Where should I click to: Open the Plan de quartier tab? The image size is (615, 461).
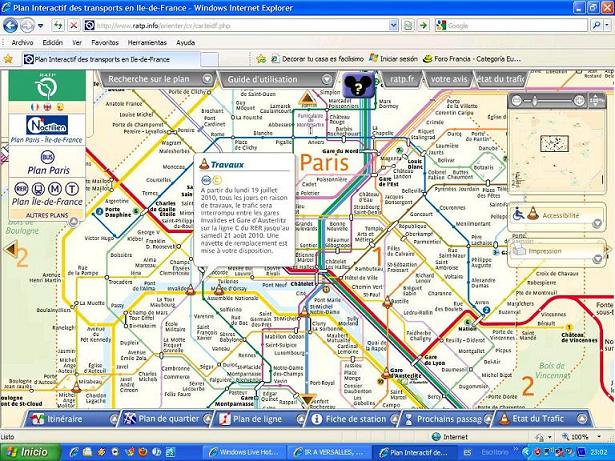point(167,419)
